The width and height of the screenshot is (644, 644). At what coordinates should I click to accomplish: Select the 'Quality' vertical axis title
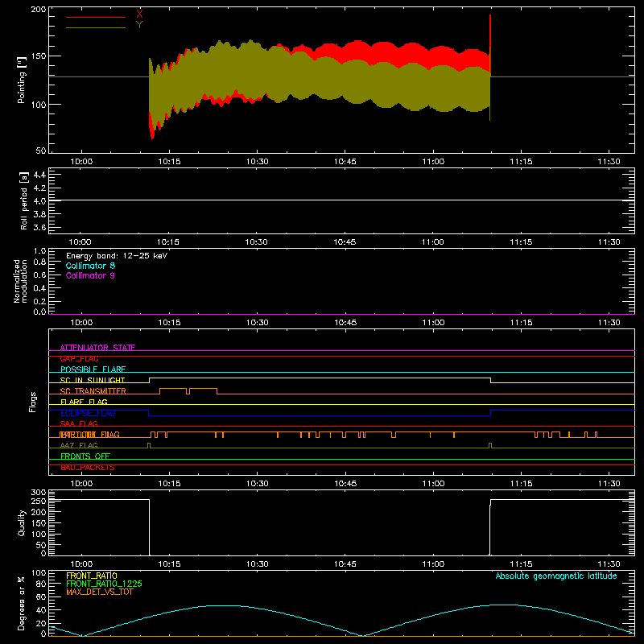tap(22, 522)
